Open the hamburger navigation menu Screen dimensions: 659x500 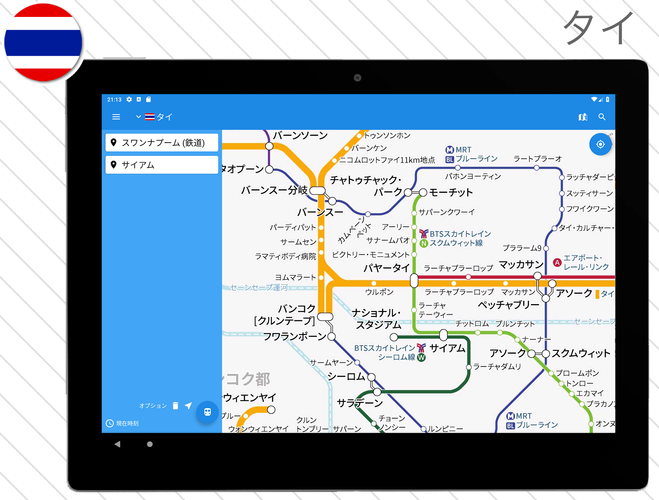tap(116, 117)
